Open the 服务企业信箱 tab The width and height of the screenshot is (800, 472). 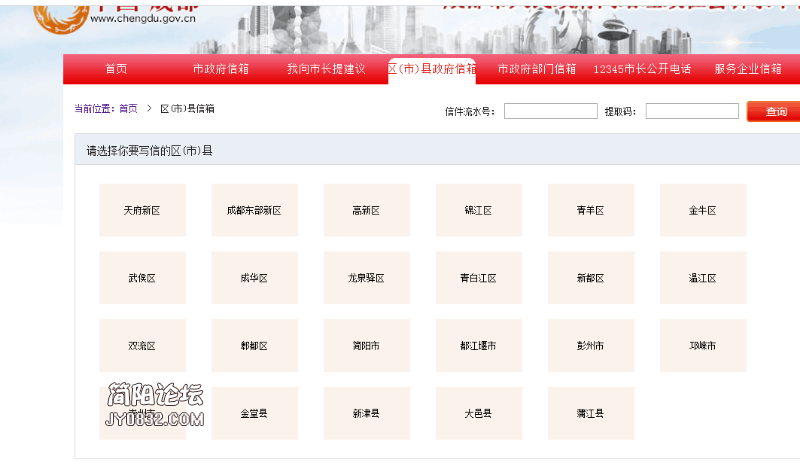[748, 69]
